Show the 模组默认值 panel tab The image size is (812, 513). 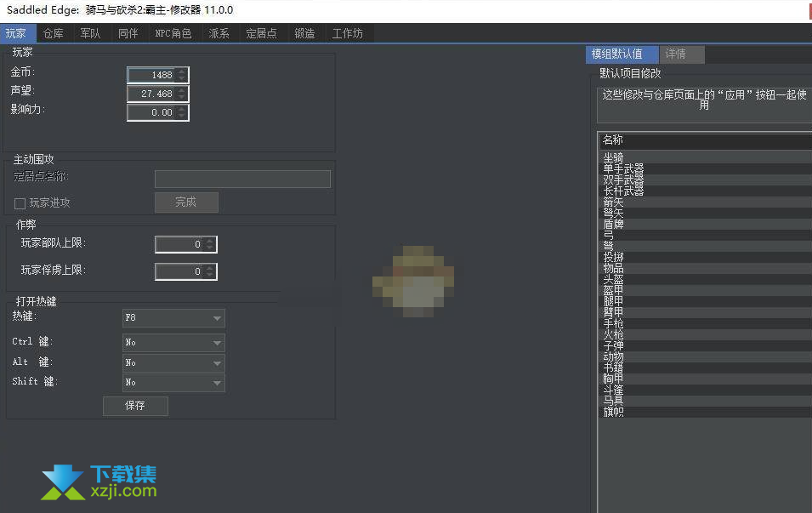622,54
